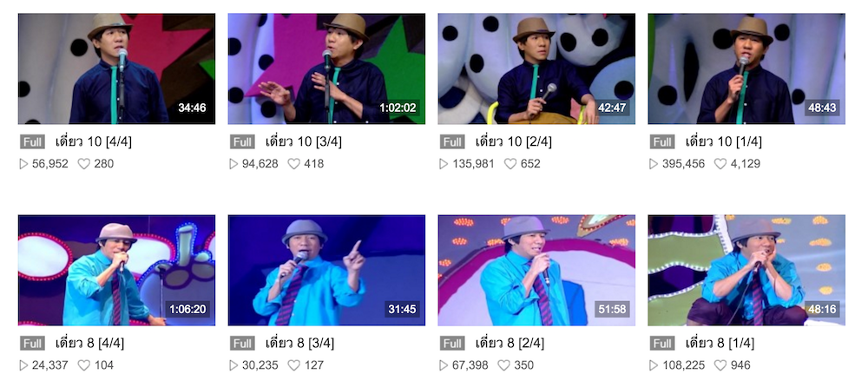The height and width of the screenshot is (387, 868).
Task: Click the Full badge on เดี่ยว 8 [1/4]
Action: tap(662, 344)
